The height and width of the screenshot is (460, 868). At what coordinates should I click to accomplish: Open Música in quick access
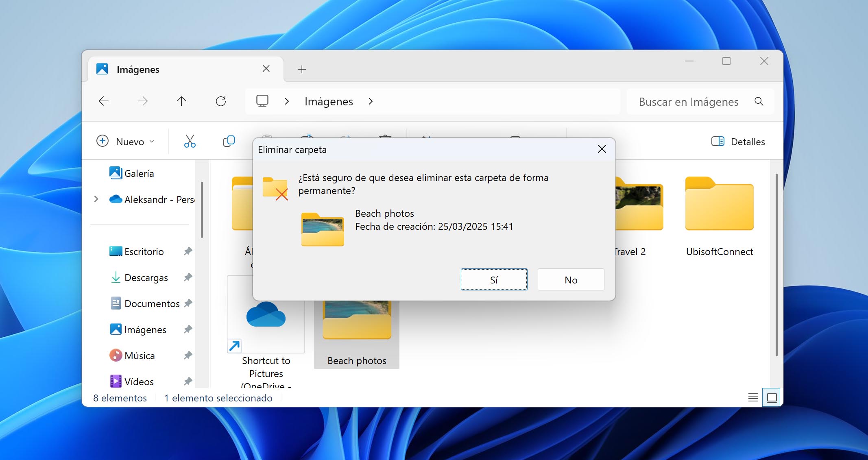tap(133, 355)
